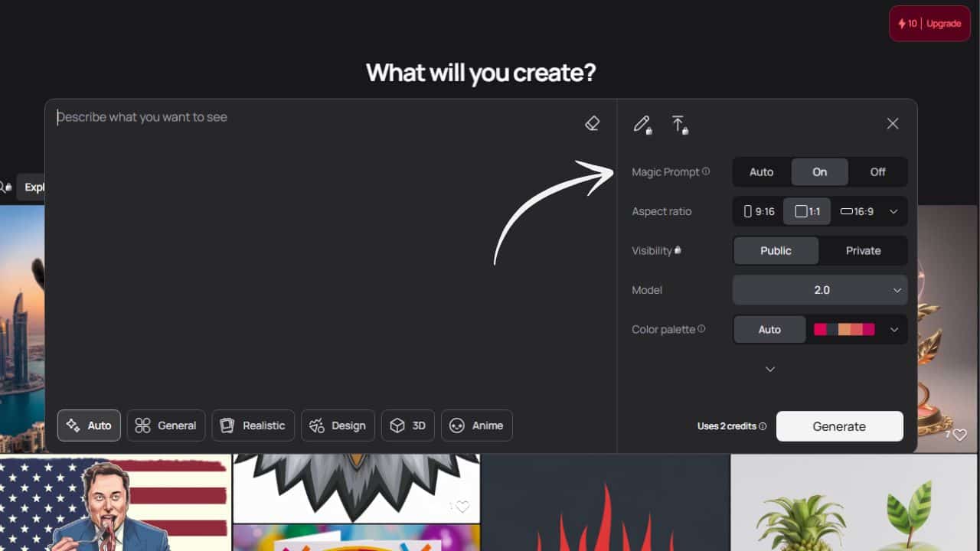This screenshot has height=551, width=980.
Task: Switch to the General style tab
Action: (x=165, y=425)
